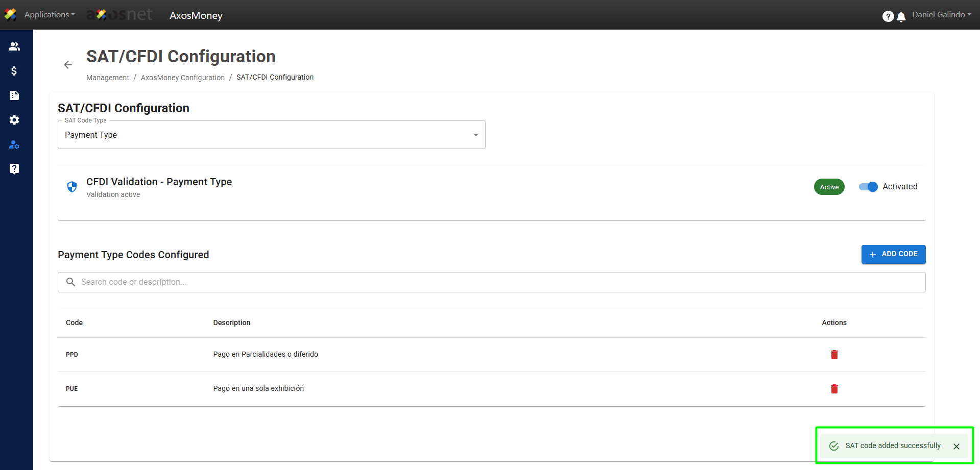Delete the PUE payment type code
The width and height of the screenshot is (980, 470).
834,389
